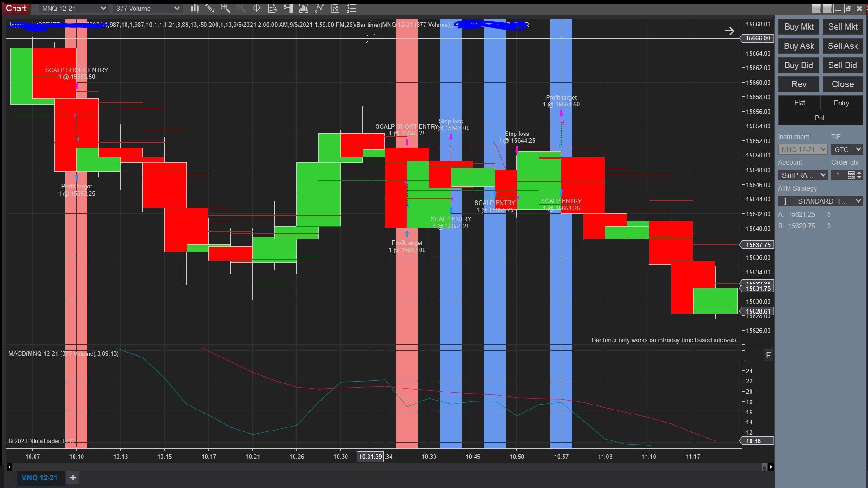Select the MNQ 12-21 chart tab
The width and height of the screenshot is (868, 488).
point(39,478)
